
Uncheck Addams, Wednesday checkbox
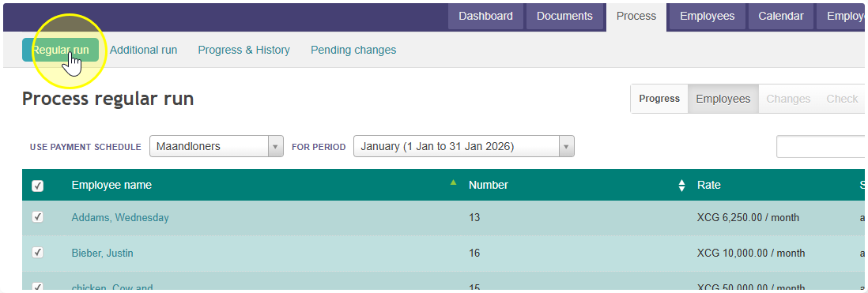38,217
